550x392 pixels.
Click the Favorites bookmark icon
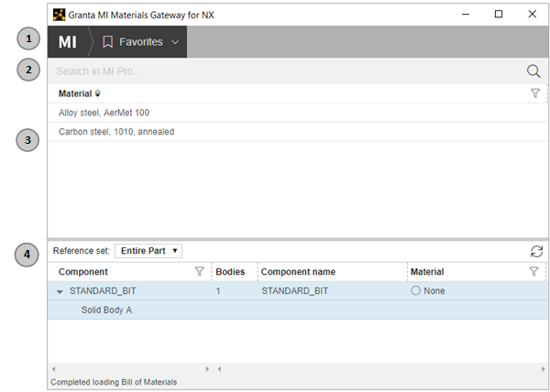(108, 42)
